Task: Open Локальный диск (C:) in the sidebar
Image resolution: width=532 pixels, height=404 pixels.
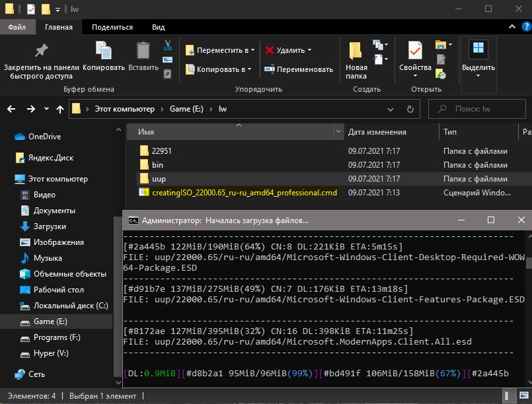Action: pyautogui.click(x=71, y=306)
